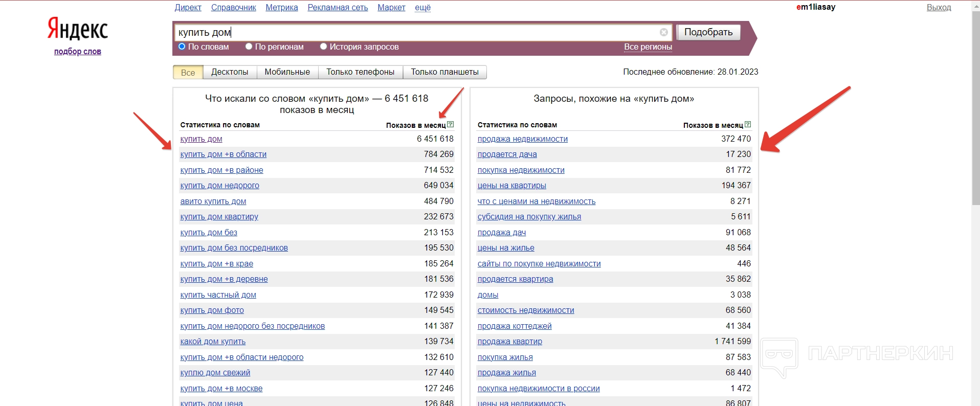Image resolution: width=980 pixels, height=406 pixels.
Task: Click the username 'em1liasay' at top
Action: [x=816, y=7]
